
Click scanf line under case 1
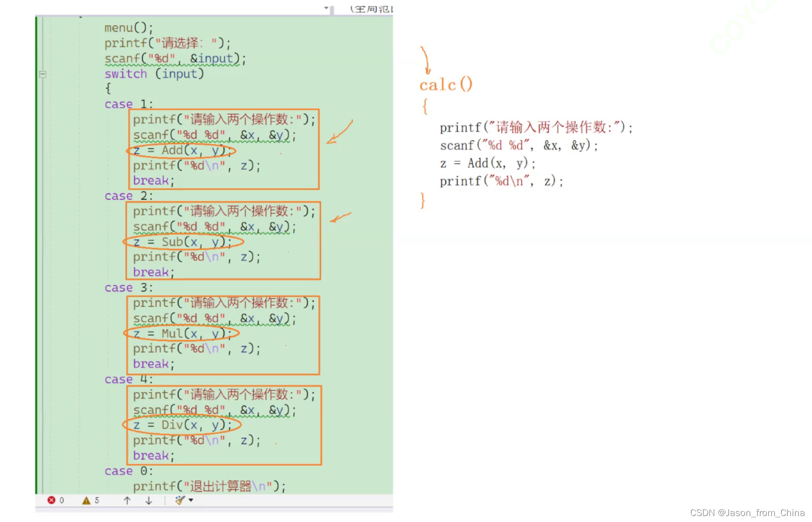point(215,135)
